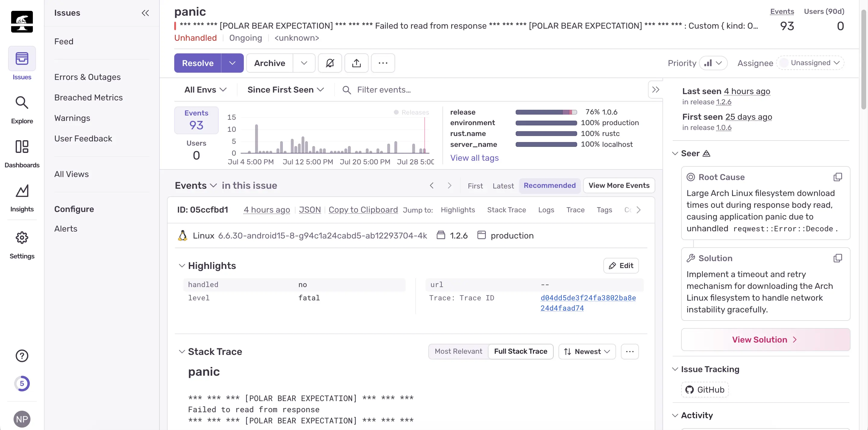Go to the previous event arrow
Screen dimensions: 868x430
[x=432, y=185]
